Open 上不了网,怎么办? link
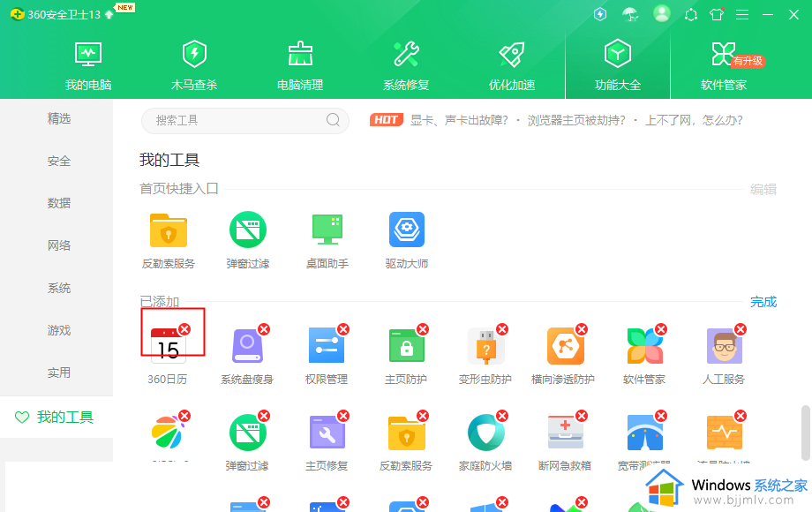The image size is (812, 512). coord(694,121)
